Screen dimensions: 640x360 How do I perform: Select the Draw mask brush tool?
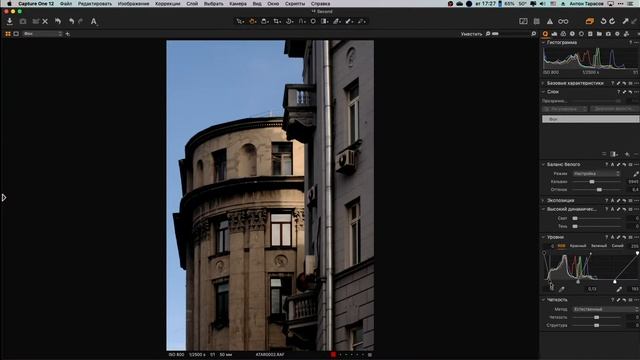tap(349, 21)
